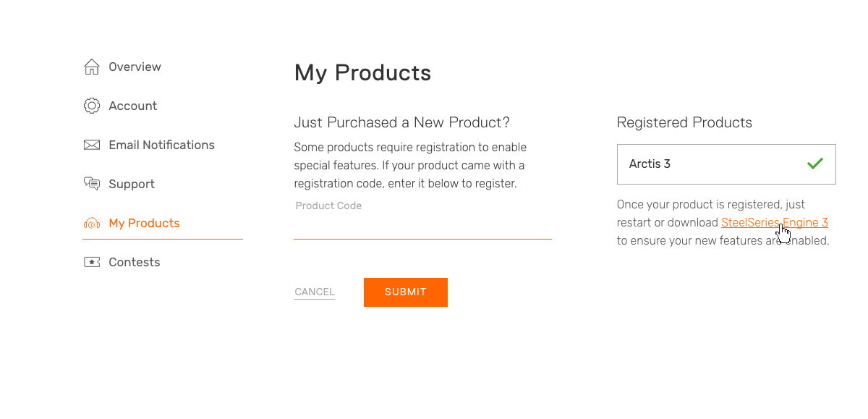Click the envelope icon for Email Notifications
This screenshot has width=868, height=419.
pos(92,145)
